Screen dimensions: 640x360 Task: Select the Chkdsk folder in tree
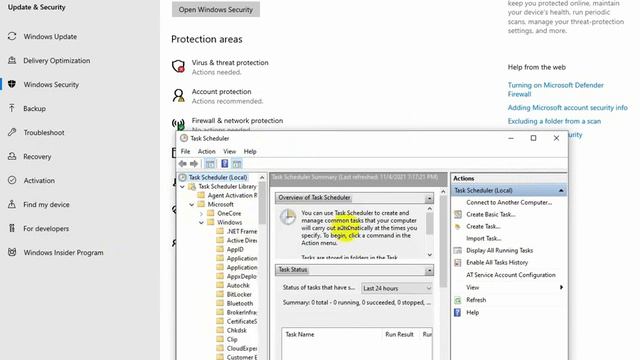pyautogui.click(x=237, y=330)
